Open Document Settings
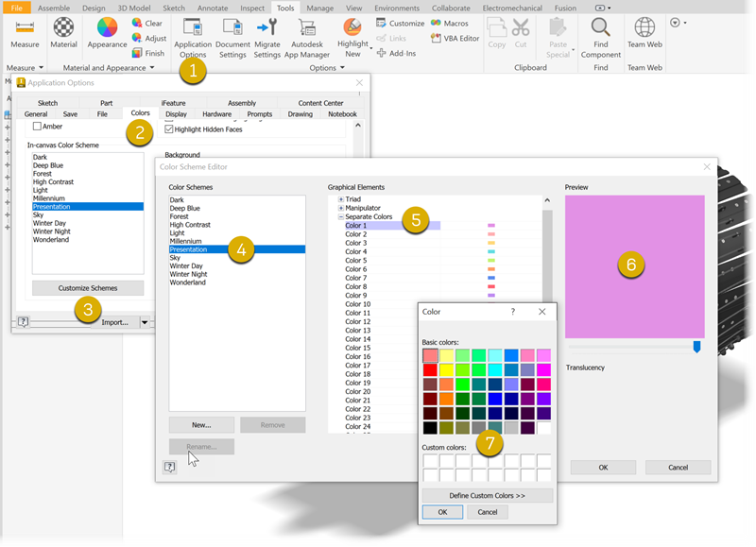This screenshot has width=756, height=547. (232, 38)
